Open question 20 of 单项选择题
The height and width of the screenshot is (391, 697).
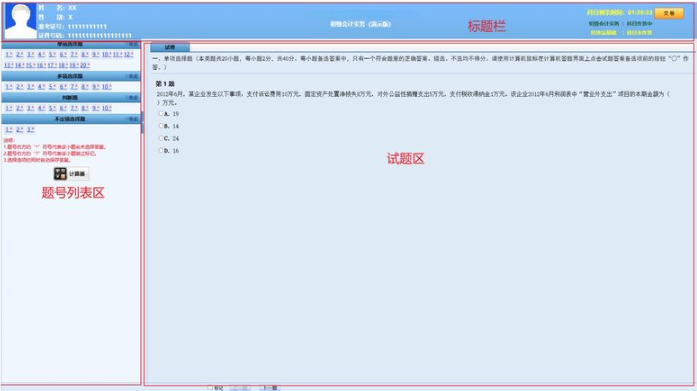coord(85,65)
